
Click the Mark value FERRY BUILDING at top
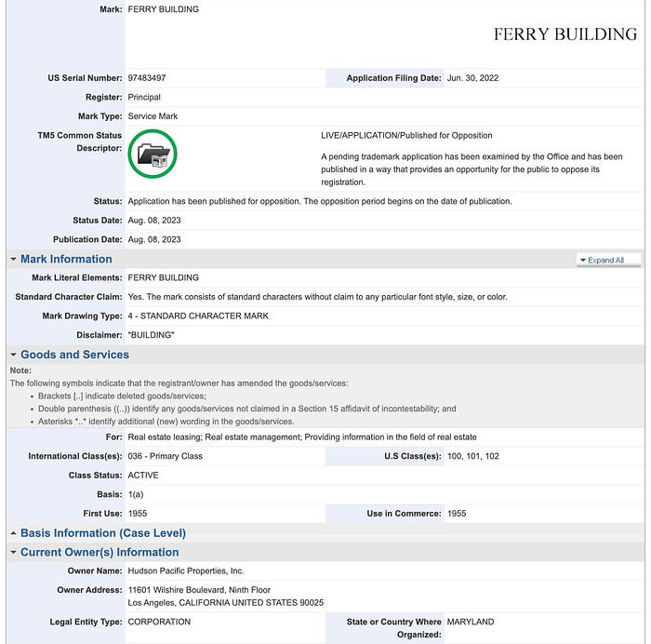pyautogui.click(x=163, y=9)
